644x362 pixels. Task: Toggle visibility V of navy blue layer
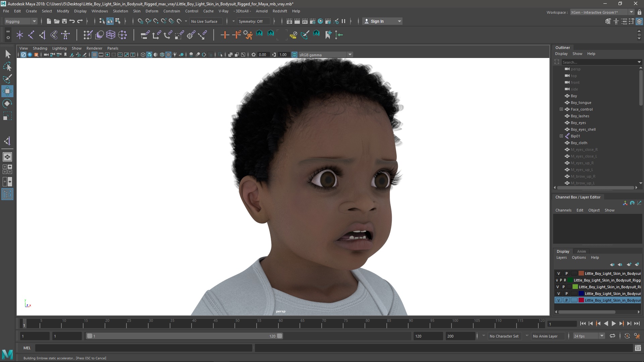pyautogui.click(x=558, y=294)
